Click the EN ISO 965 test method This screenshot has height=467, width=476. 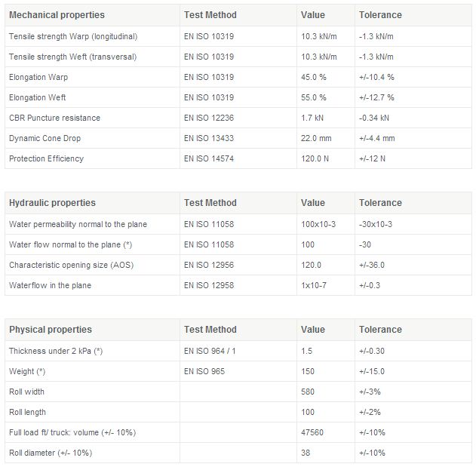204,371
